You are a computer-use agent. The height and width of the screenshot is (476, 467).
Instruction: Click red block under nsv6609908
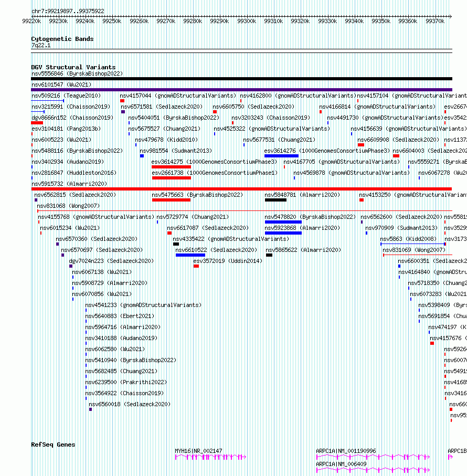pyautogui.click(x=361, y=145)
